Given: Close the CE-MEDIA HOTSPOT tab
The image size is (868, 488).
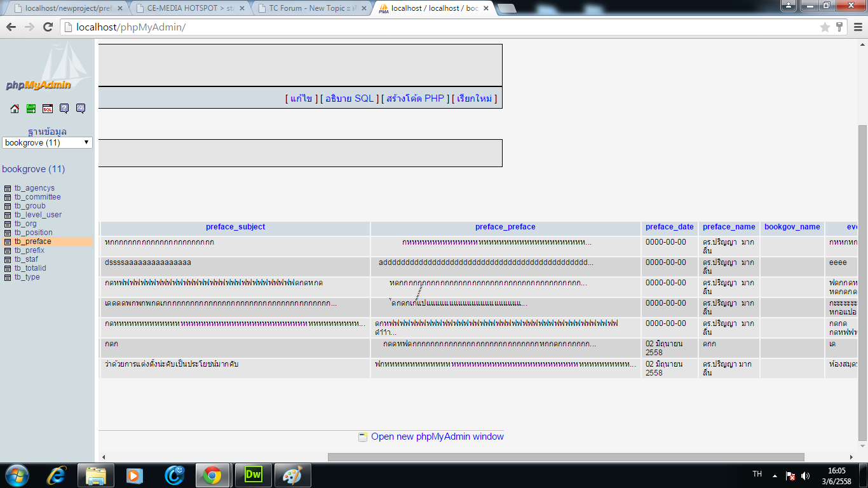Looking at the screenshot, I should [x=241, y=8].
